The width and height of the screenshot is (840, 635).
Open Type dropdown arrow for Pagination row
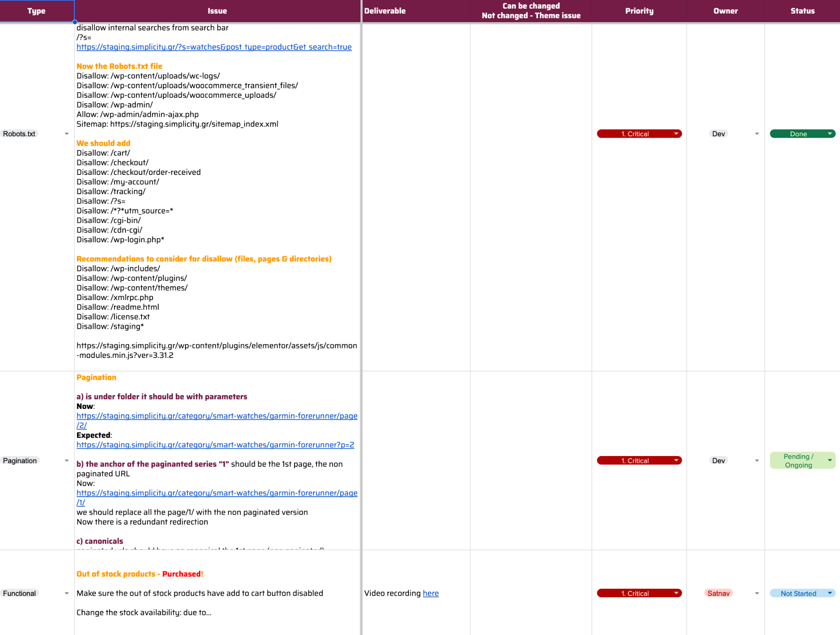coord(66,461)
